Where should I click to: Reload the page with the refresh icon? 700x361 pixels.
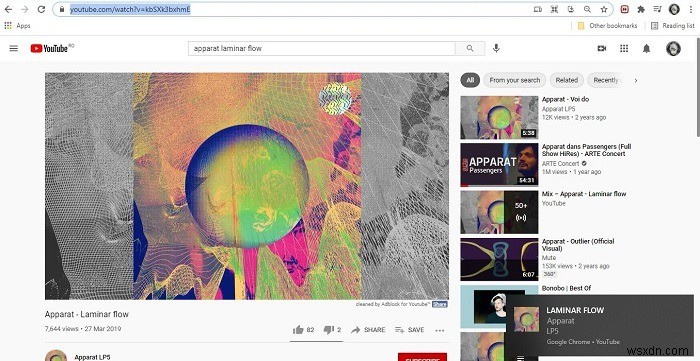[41, 9]
